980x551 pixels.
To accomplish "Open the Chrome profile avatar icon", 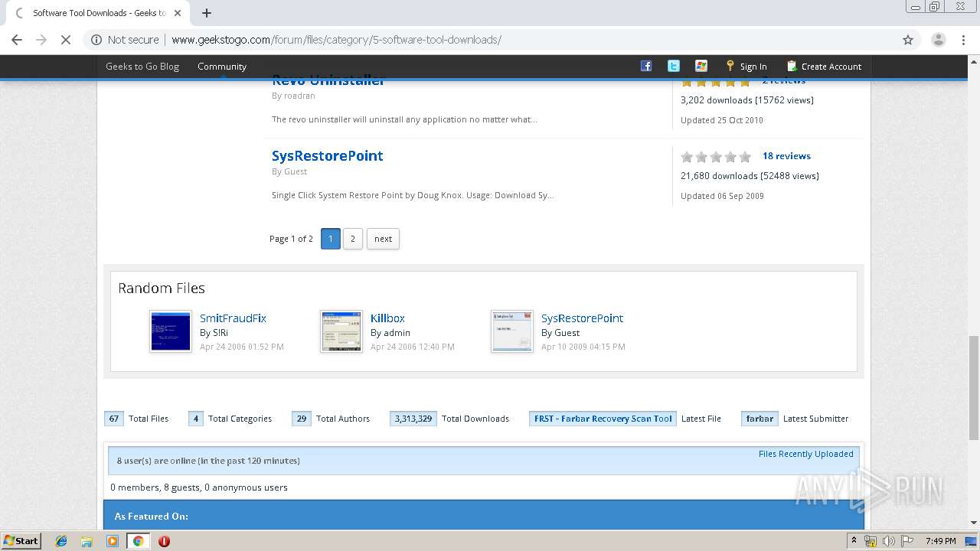I will pyautogui.click(x=938, y=40).
